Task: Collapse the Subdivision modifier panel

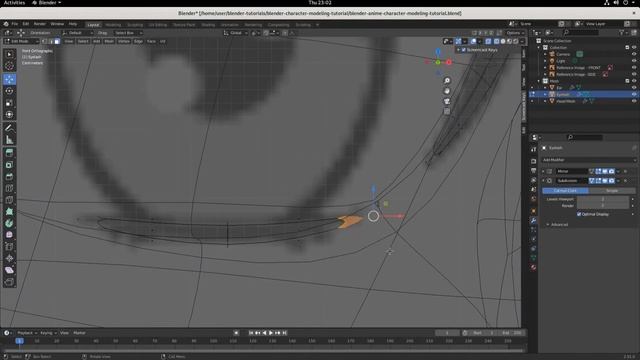Action: point(543,181)
